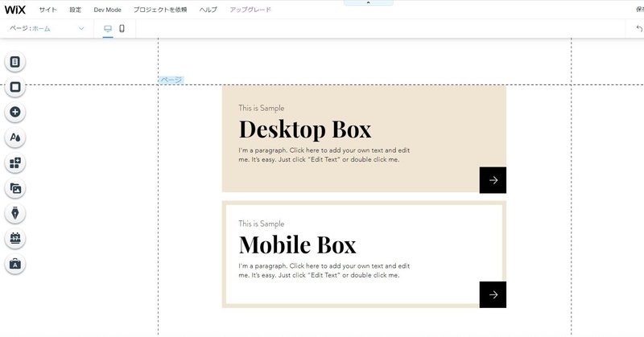The image size is (644, 337).
Task: Collapse the top bar with the arrow tab
Action: (x=369, y=2)
